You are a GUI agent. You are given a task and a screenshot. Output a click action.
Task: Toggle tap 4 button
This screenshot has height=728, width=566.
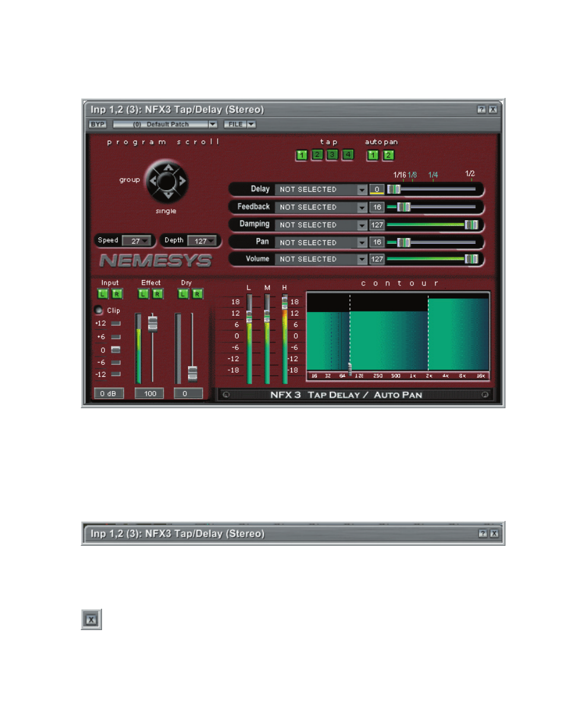(x=348, y=155)
